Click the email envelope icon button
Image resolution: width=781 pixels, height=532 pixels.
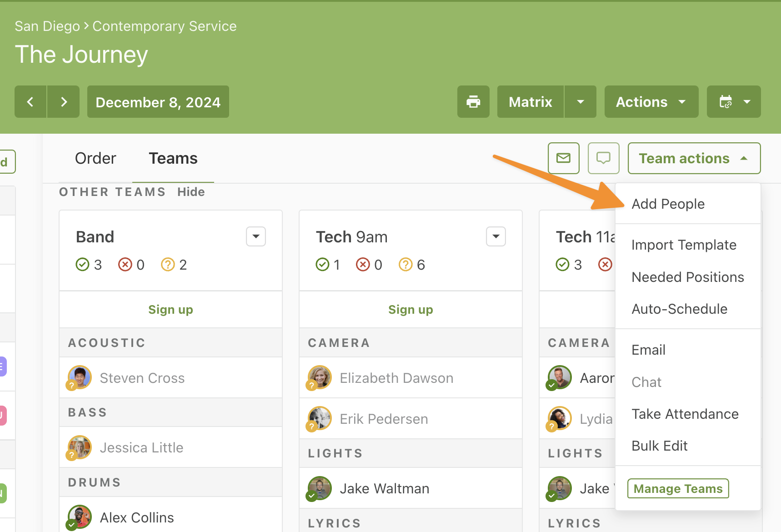564,158
